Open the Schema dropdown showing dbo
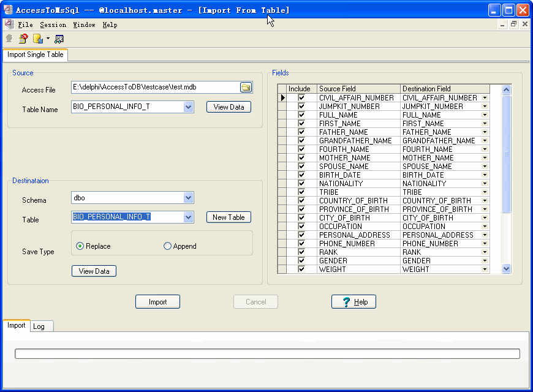 [x=188, y=197]
